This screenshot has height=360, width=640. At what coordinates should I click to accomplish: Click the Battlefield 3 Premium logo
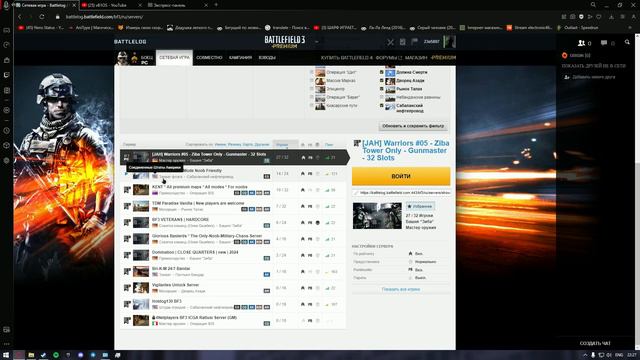[x=284, y=42]
